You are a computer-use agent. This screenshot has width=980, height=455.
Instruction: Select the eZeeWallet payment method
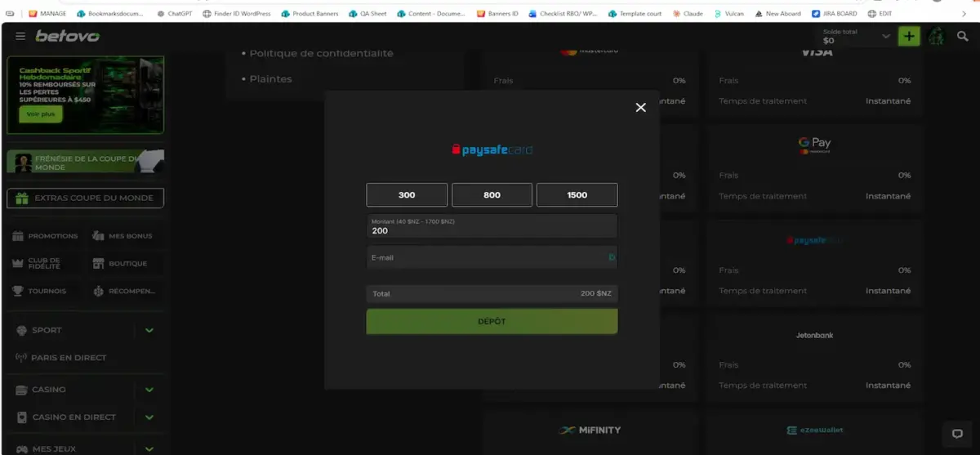(x=814, y=430)
